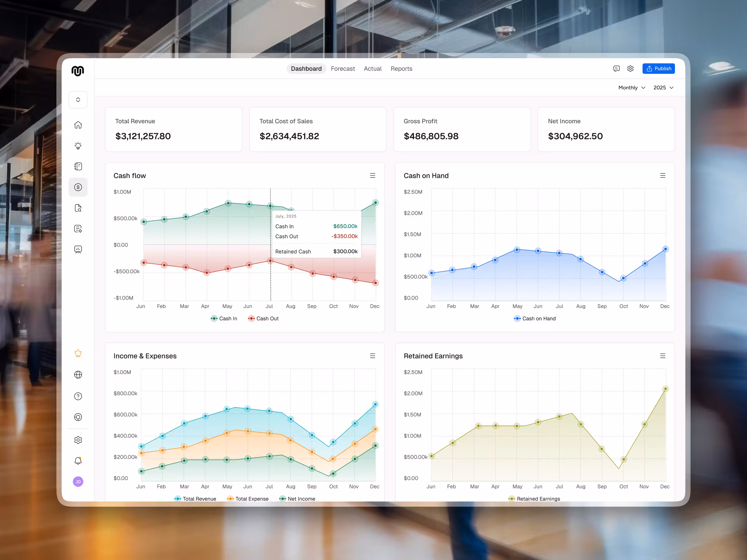747x560 pixels.
Task: Toggle Cash Out legend series
Action: 263,318
